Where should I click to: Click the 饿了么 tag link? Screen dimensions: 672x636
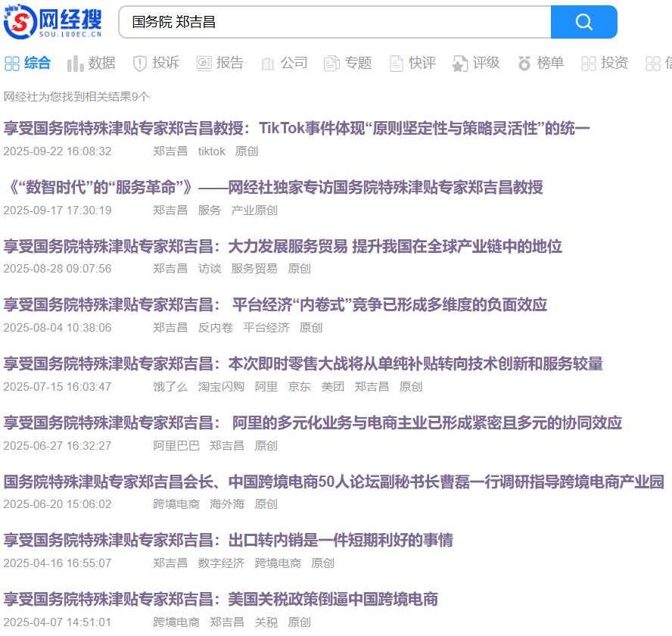pos(170,387)
